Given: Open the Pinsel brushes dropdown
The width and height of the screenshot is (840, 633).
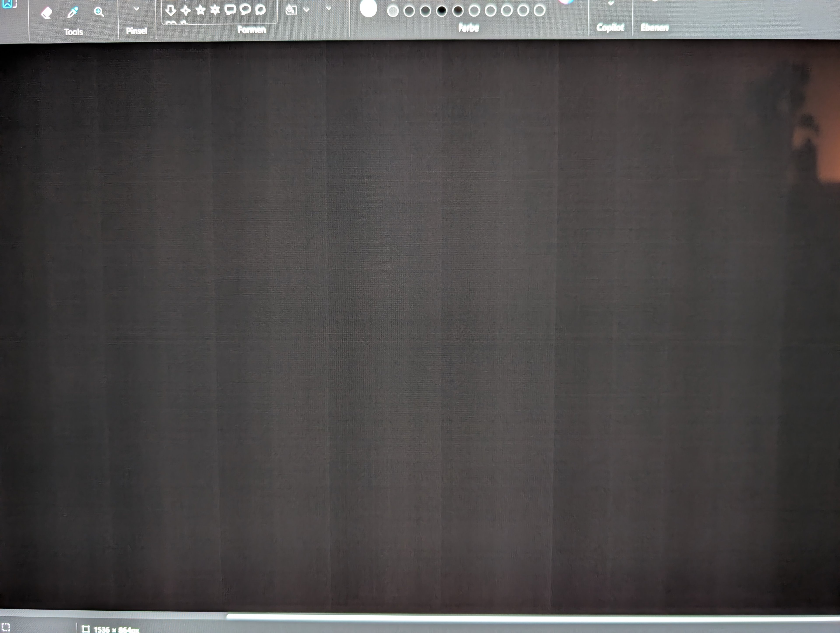Looking at the screenshot, I should [136, 9].
